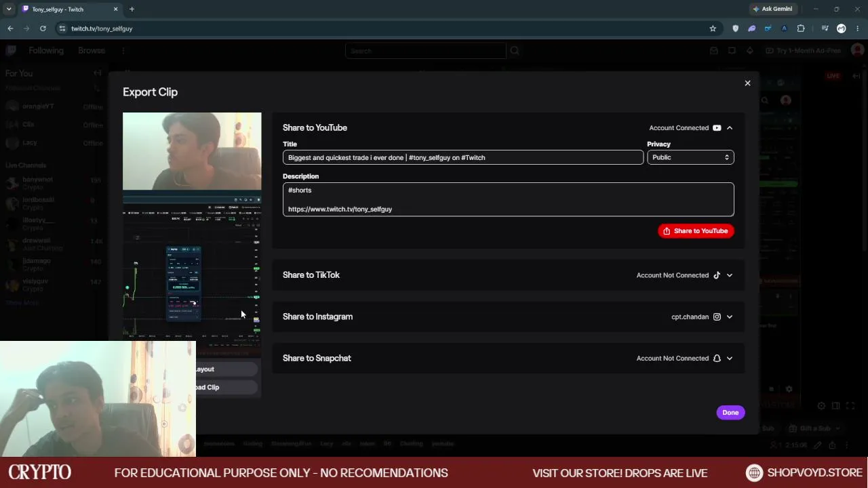Click the Share to Instagram heading
This screenshot has width=868, height=488.
317,317
